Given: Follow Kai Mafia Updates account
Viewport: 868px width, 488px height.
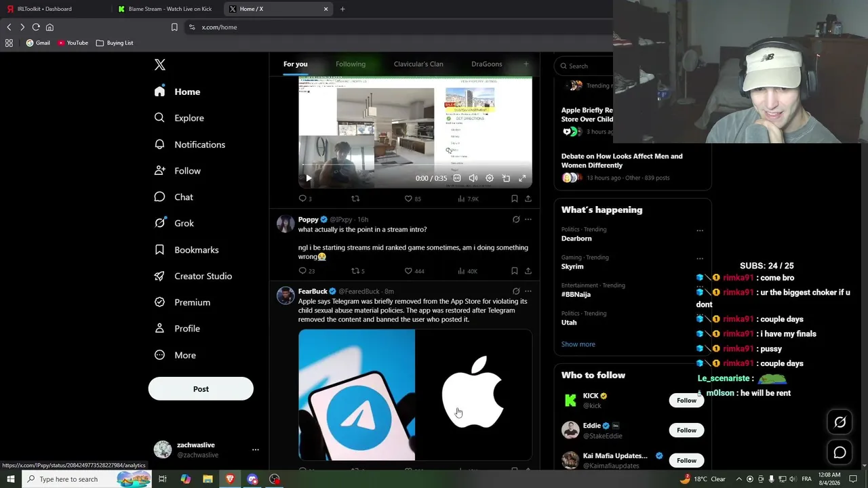Looking at the screenshot, I should point(686,461).
